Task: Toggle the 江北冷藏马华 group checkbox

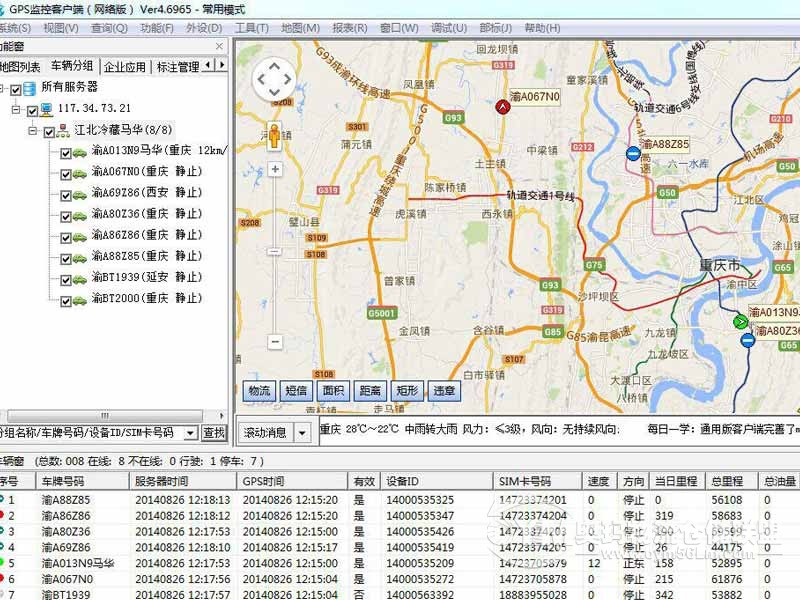Action: [49, 132]
